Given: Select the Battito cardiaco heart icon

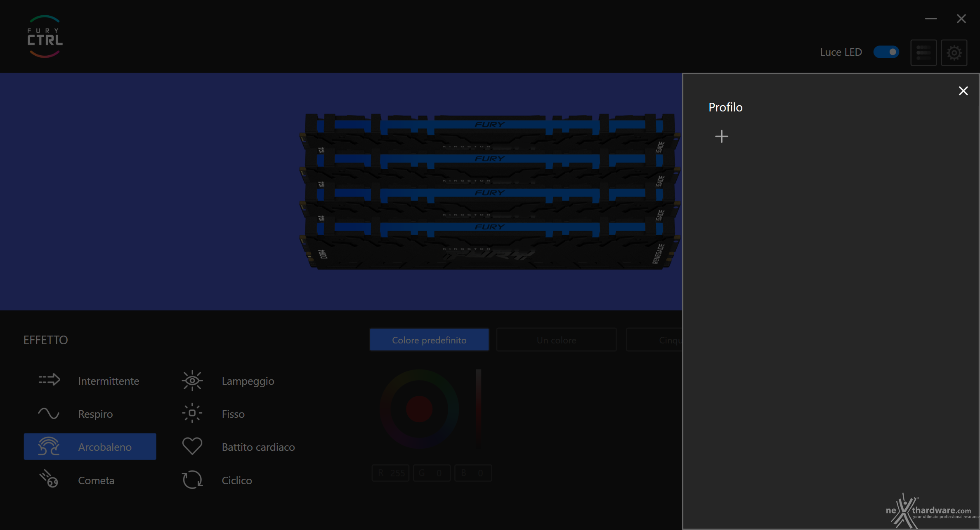Looking at the screenshot, I should pyautogui.click(x=192, y=446).
